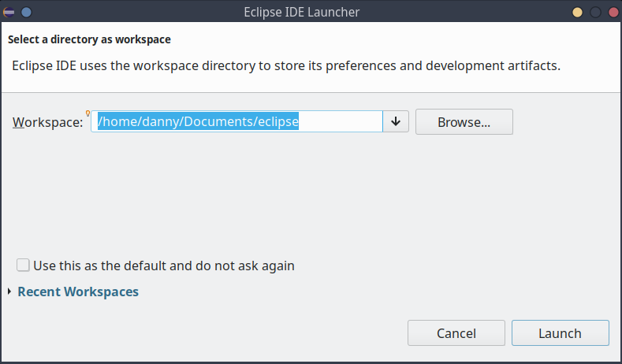Maximize the launcher with the dark circle

pyautogui.click(x=595, y=12)
